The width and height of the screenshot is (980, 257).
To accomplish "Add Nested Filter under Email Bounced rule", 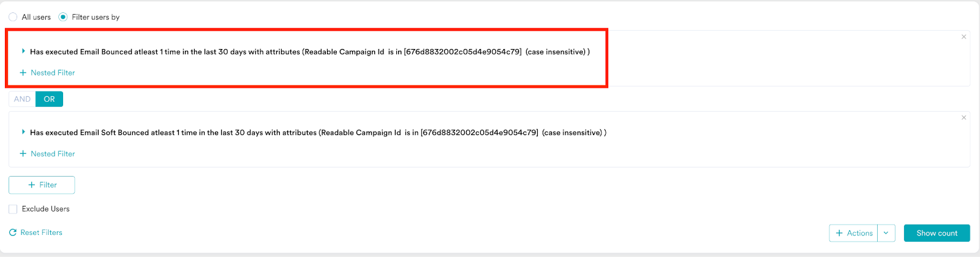I will [48, 73].
